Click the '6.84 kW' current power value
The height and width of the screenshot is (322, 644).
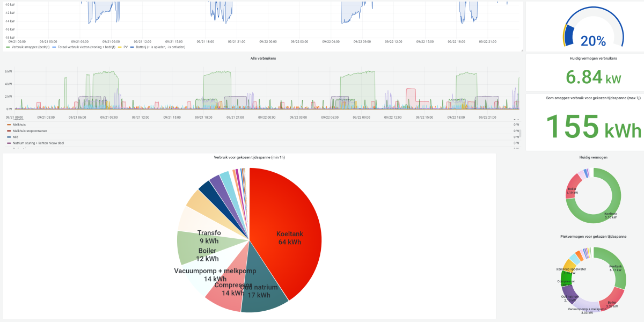click(x=593, y=77)
